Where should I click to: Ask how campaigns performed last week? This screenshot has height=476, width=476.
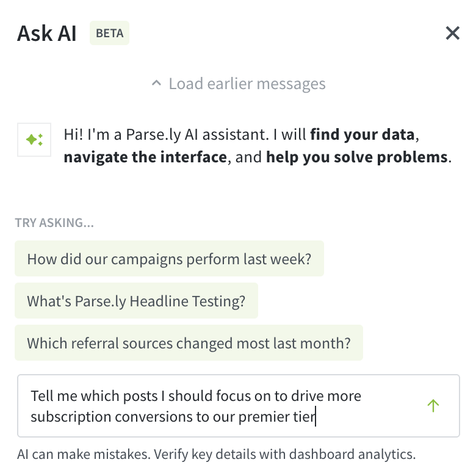click(170, 259)
